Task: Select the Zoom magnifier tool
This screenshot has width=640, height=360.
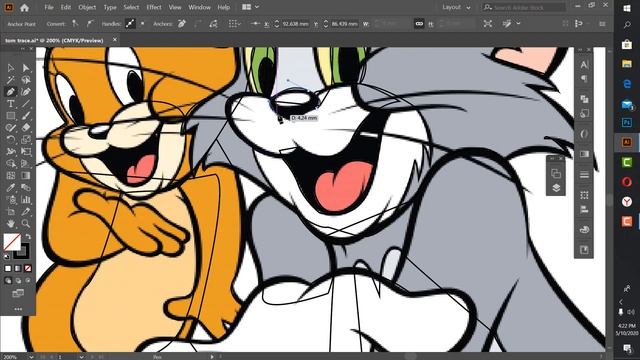Action: (x=26, y=223)
